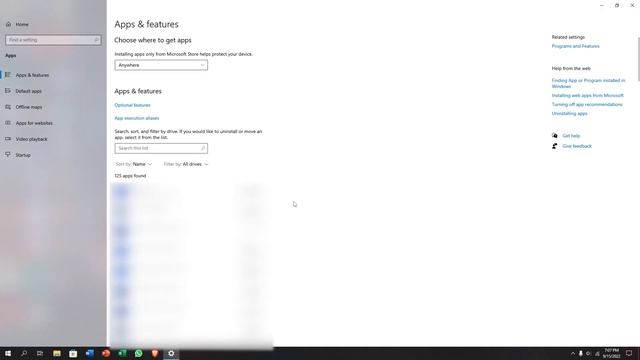Image resolution: width=640 pixels, height=360 pixels.
Task: Open Finding App or Program installed help link
Action: (588, 83)
